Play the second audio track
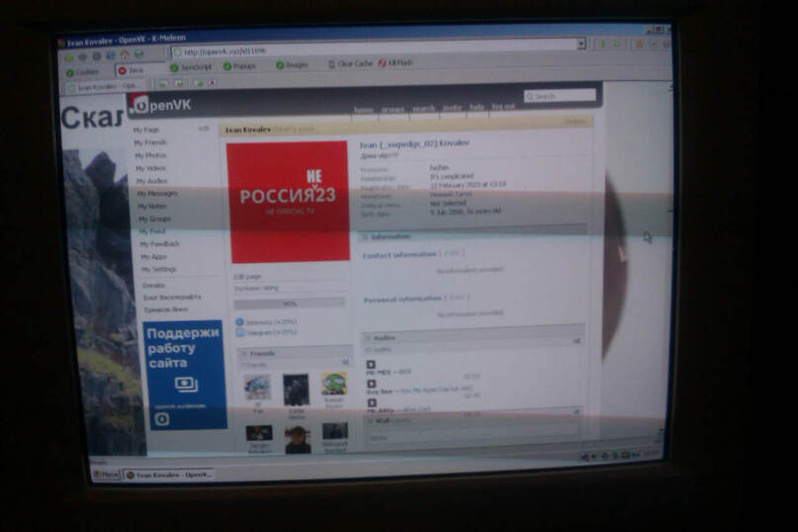Image resolution: width=798 pixels, height=532 pixels. pyautogui.click(x=371, y=384)
